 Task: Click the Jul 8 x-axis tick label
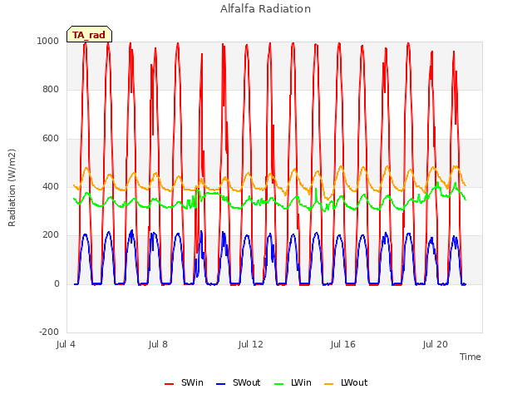click(x=158, y=344)
